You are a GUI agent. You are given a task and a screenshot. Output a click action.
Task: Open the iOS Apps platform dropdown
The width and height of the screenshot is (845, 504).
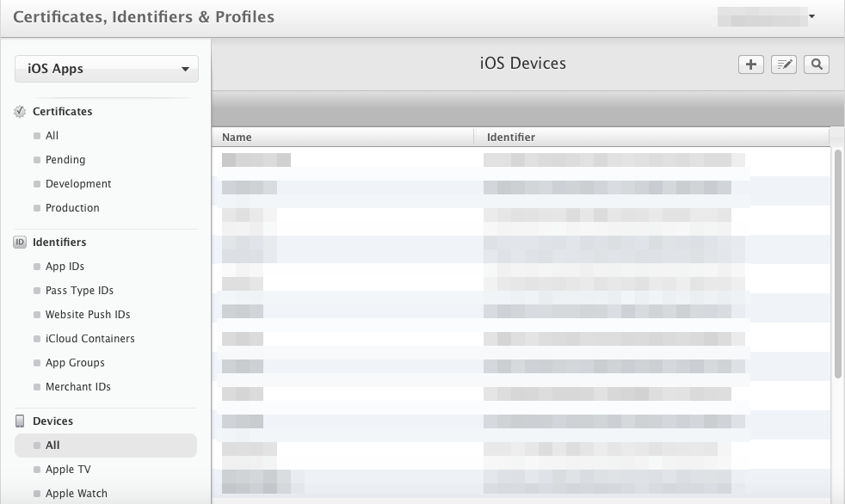(x=107, y=69)
